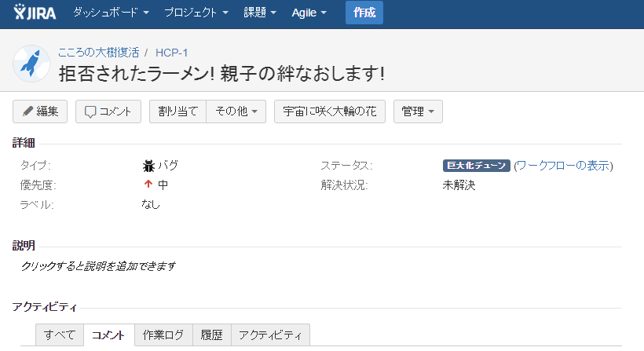The image size is (644, 351).
Task: Open the プロジェクト menu
Action: 196,13
